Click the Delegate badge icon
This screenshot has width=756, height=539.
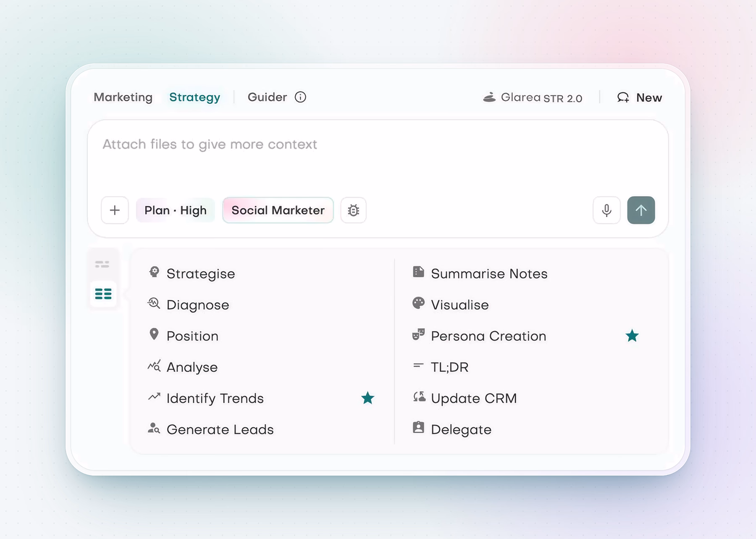pos(418,427)
